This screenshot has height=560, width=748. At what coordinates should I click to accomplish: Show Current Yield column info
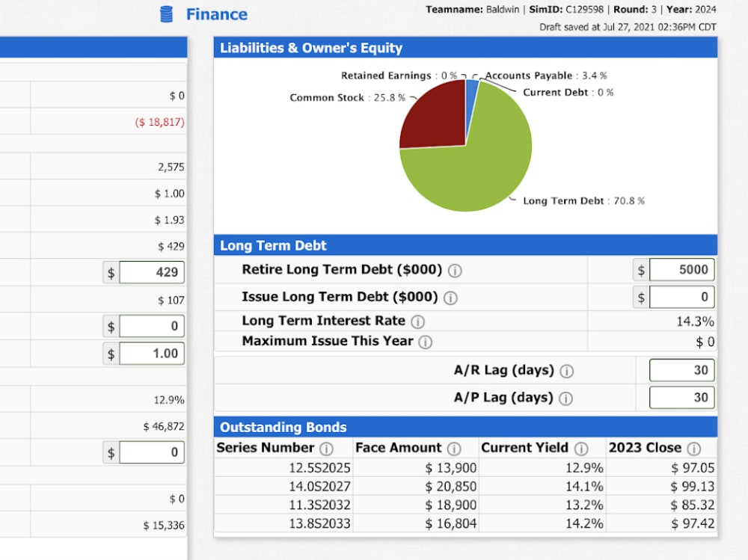[581, 449]
